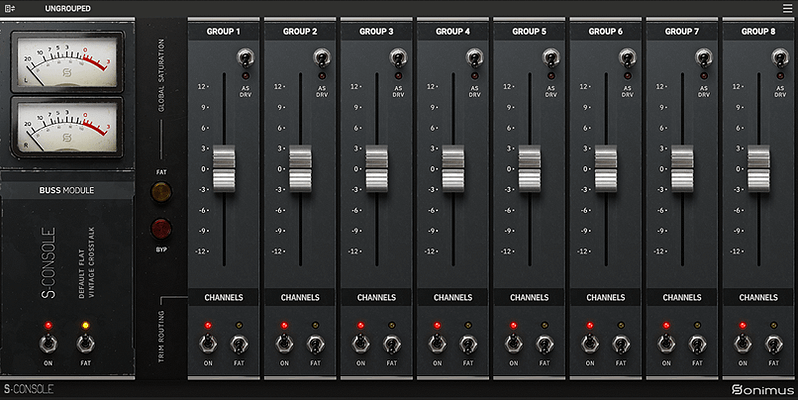This screenshot has height=400, width=798.
Task: Flip the Buss Module FAT switch
Action: (x=86, y=344)
